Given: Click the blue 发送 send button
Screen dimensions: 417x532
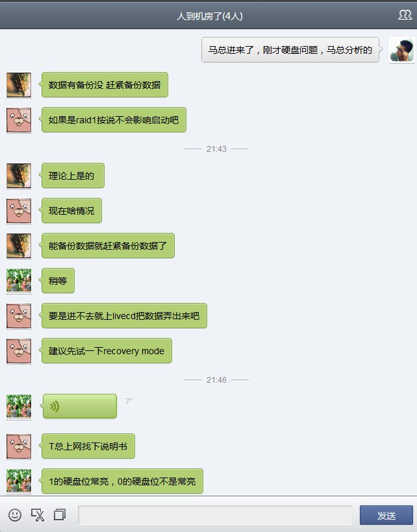Looking at the screenshot, I should (386, 515).
